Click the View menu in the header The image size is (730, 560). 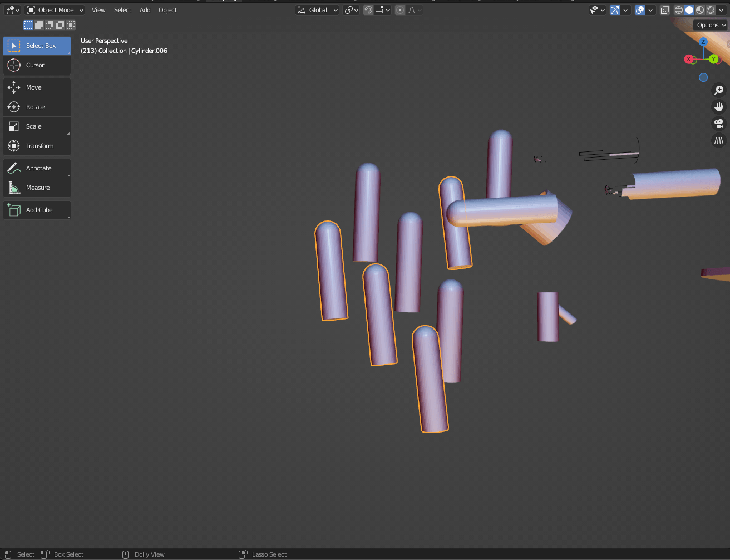[x=98, y=9]
